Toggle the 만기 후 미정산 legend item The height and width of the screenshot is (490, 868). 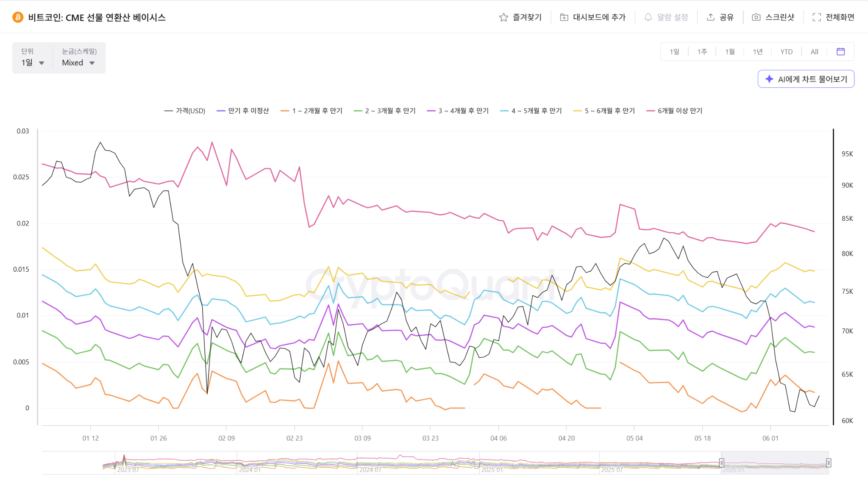[243, 111]
